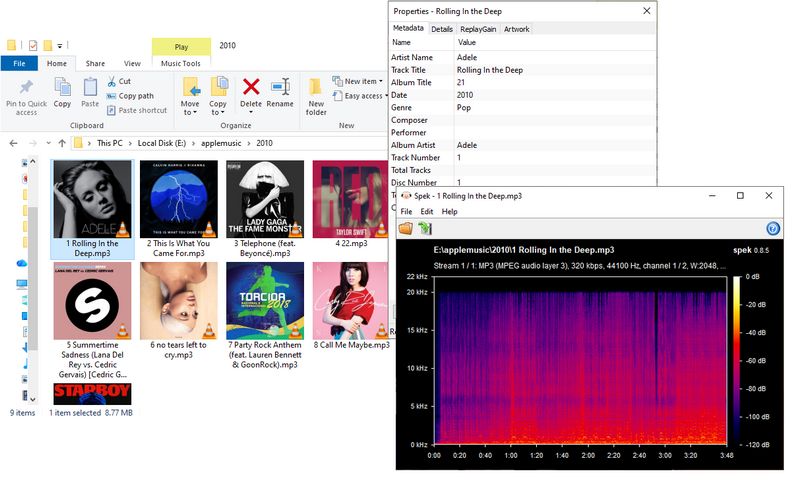Open Customize Quick Access Toolbar dropdown
The height and width of the screenshot is (481, 800).
coord(60,46)
